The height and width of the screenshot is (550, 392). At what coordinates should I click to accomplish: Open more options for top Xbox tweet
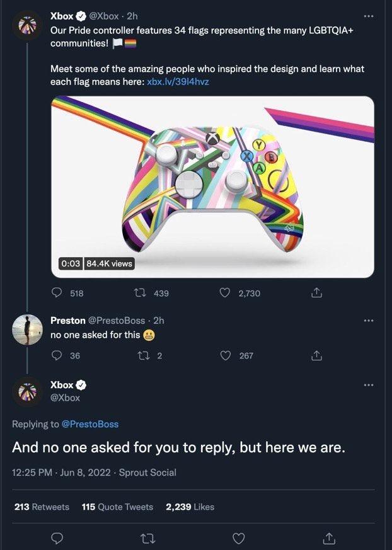(x=369, y=16)
